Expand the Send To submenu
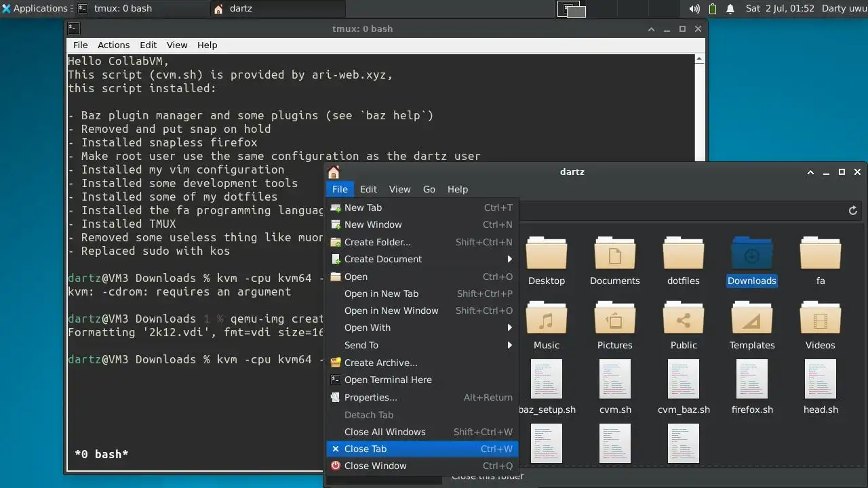Viewport: 868px width, 488px height. (422, 345)
